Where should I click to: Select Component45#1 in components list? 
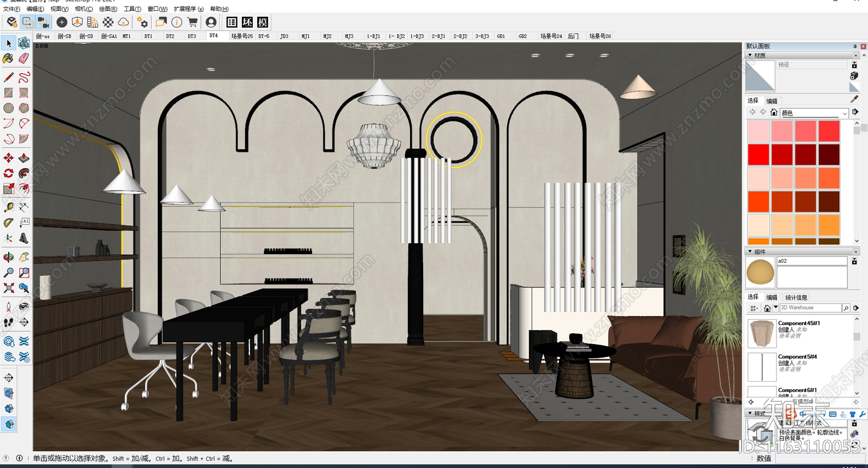tap(800, 333)
